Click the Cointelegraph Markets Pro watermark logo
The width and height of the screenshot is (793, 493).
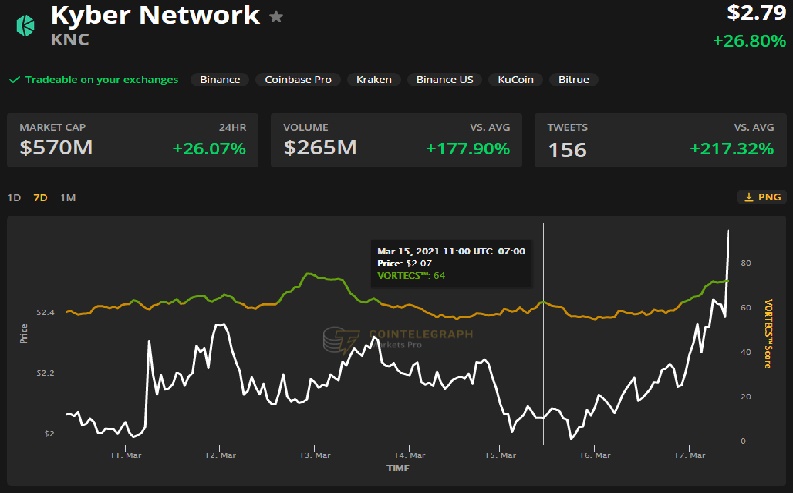pyautogui.click(x=333, y=340)
